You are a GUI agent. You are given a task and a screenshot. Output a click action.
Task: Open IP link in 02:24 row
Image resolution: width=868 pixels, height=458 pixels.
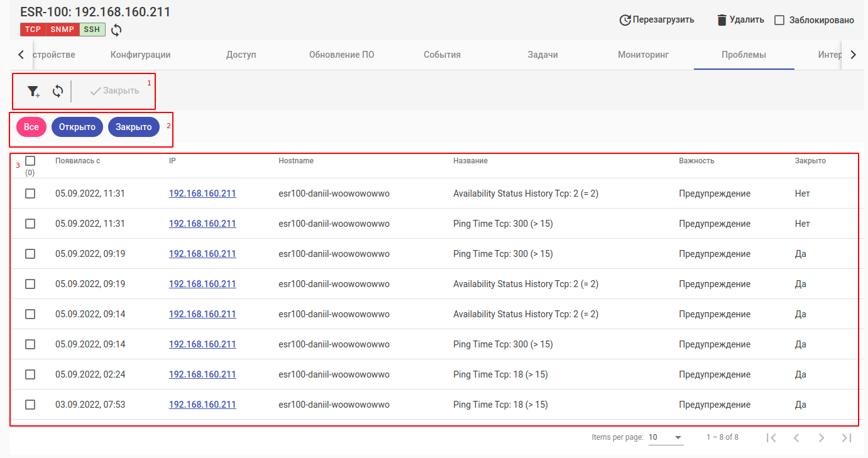pos(202,374)
